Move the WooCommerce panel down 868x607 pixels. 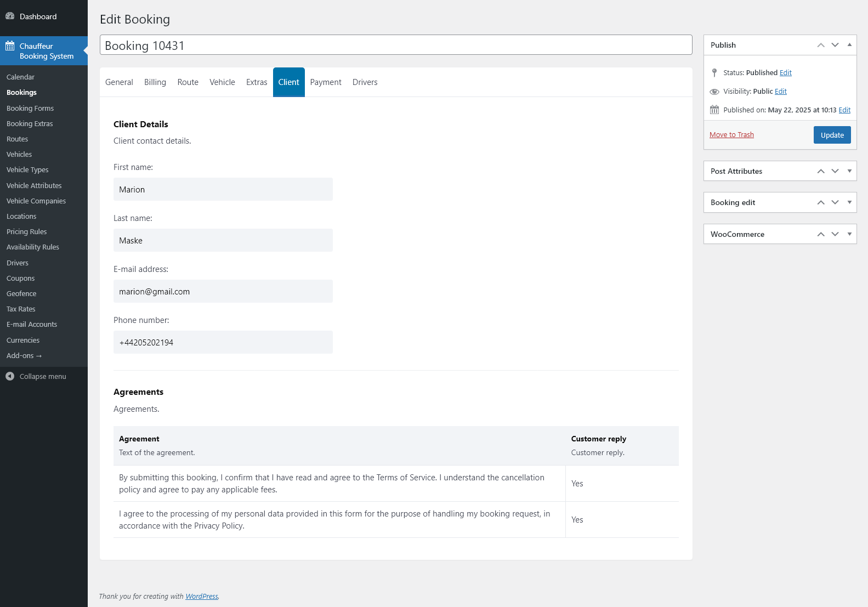point(835,234)
